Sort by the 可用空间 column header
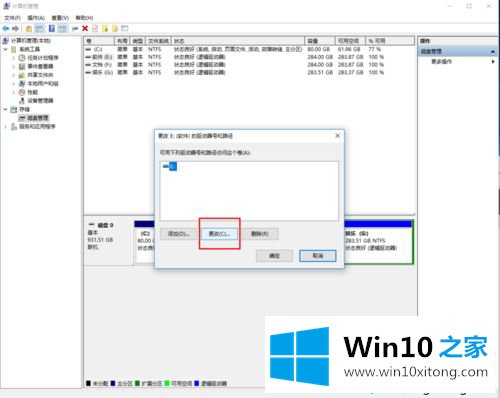Screen dimensions: 500x398 [350, 41]
